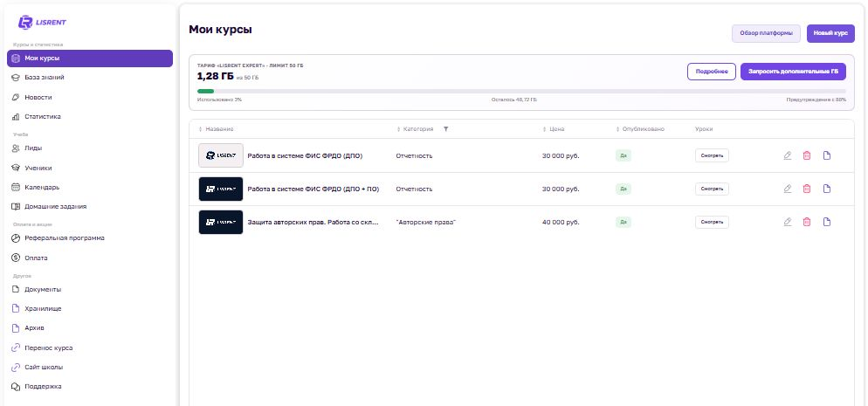
Task: Sort table by Название
Action: point(216,129)
